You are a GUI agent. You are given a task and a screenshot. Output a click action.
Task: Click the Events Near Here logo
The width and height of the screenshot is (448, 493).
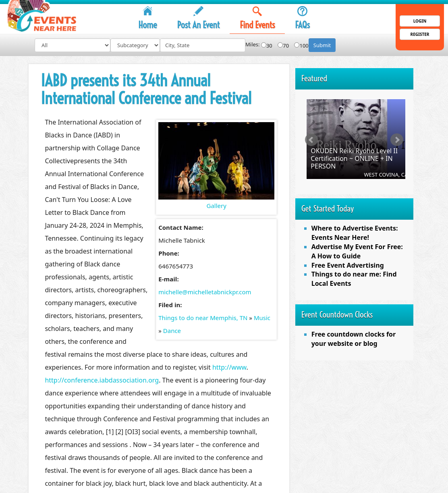(42, 16)
